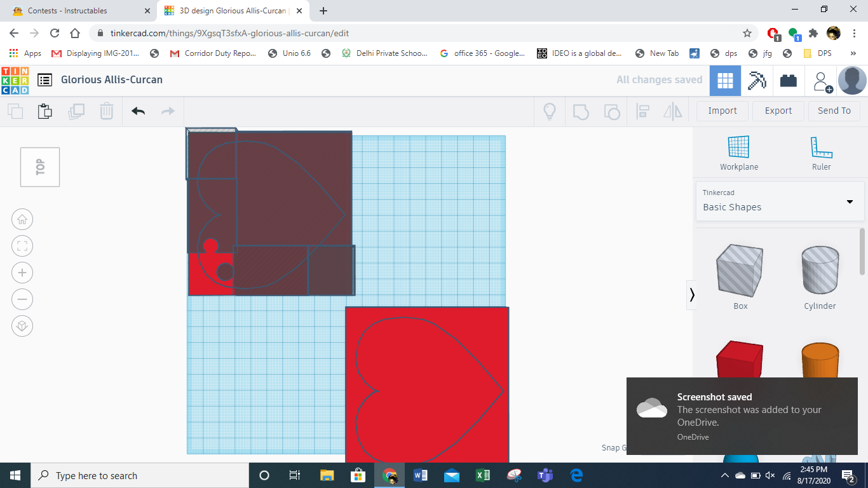The image size is (868, 488).
Task: Click the Export button
Action: [x=778, y=111]
